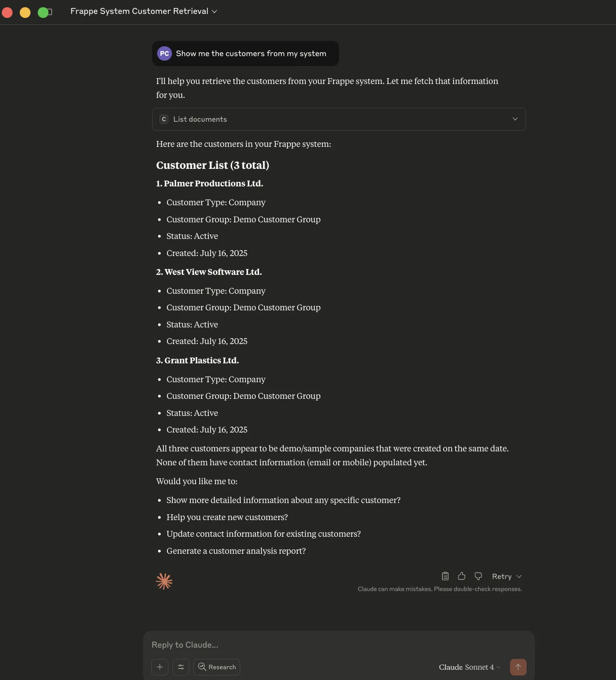The height and width of the screenshot is (680, 616).
Task: Click the 'Show me the customers' message bubble
Action: tap(251, 53)
